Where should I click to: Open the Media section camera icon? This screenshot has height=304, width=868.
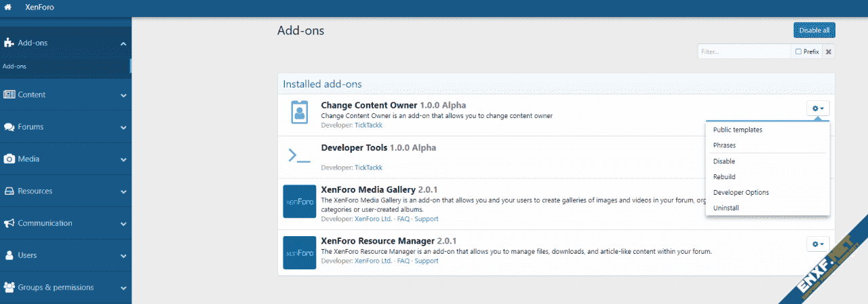[x=9, y=159]
